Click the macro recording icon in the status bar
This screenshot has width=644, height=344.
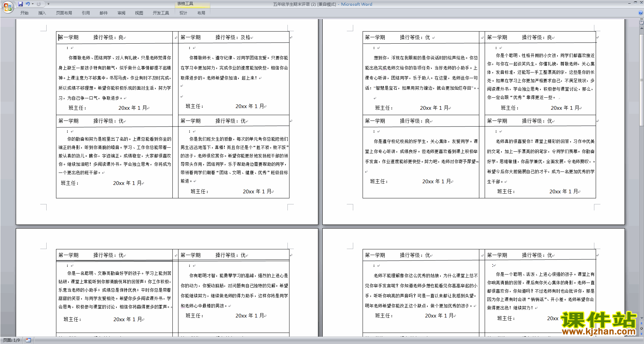(x=28, y=340)
